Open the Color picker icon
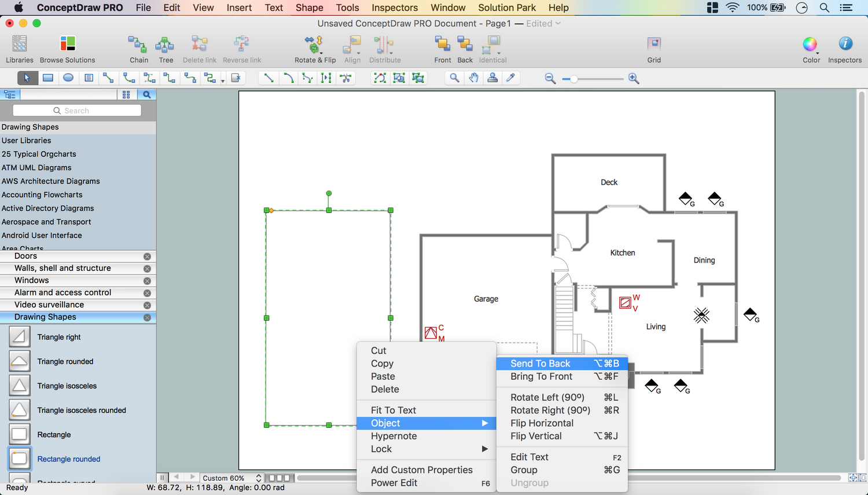The image size is (868, 495). 810,45
